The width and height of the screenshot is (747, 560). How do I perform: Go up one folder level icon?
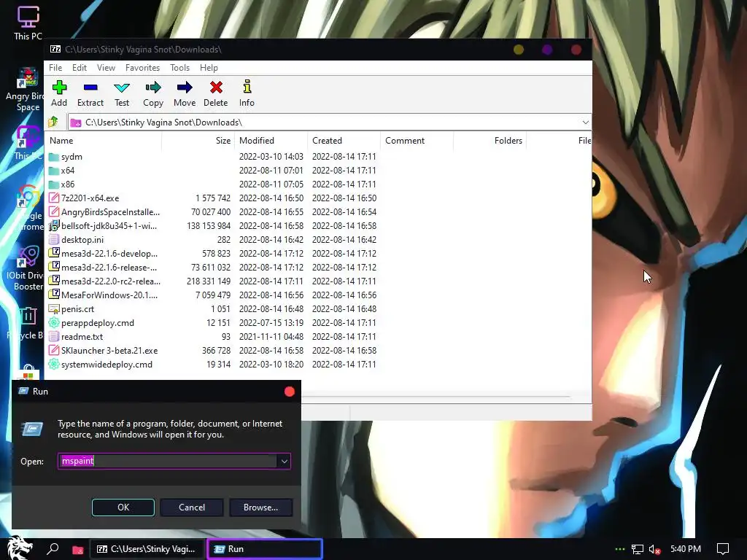(x=53, y=122)
